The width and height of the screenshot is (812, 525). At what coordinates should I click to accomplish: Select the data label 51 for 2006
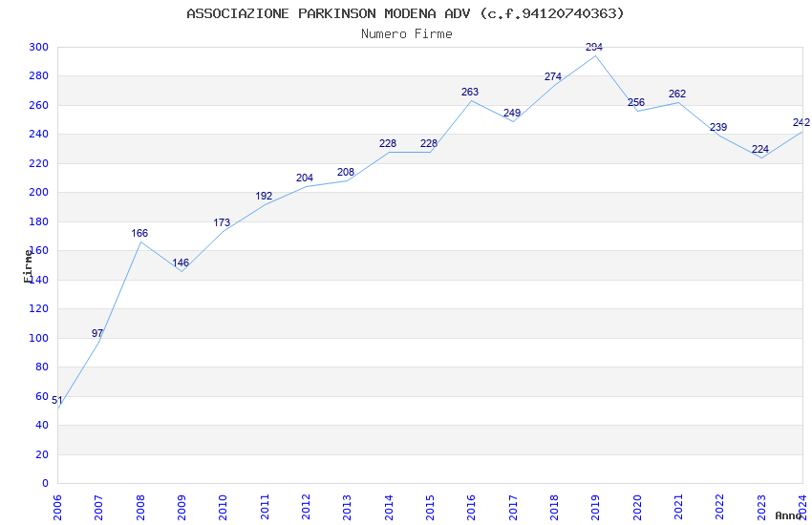pyautogui.click(x=57, y=400)
